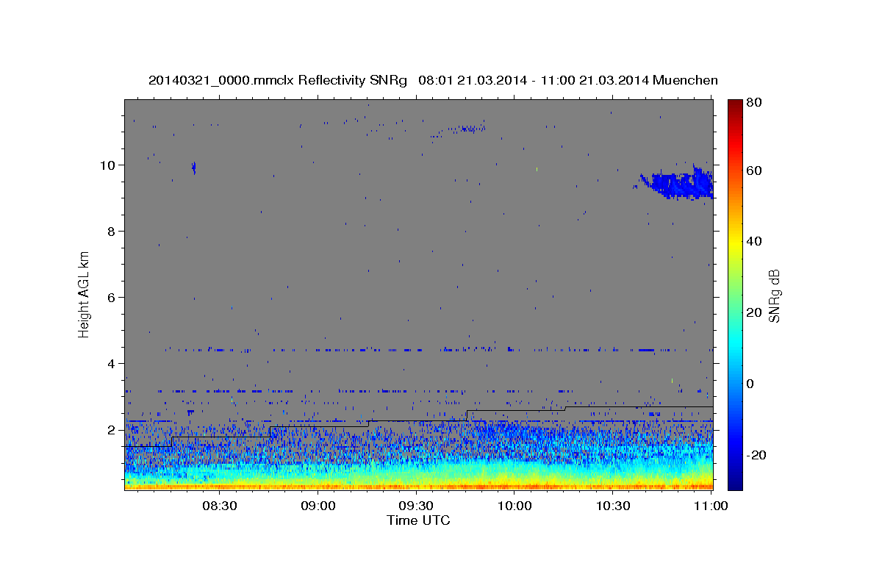Click the height tick label 10
The height and width of the screenshot is (588, 882).
(x=109, y=165)
